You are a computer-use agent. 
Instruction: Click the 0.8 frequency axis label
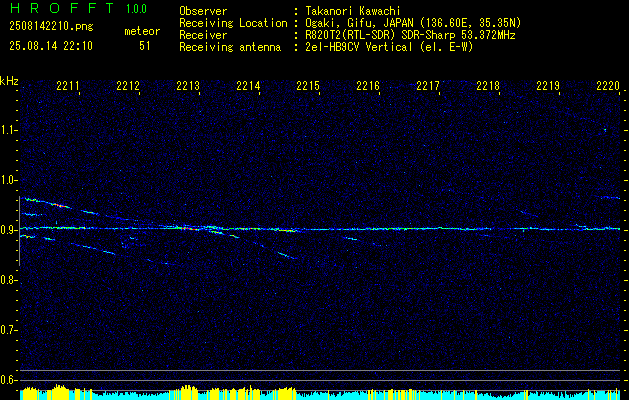8,280
